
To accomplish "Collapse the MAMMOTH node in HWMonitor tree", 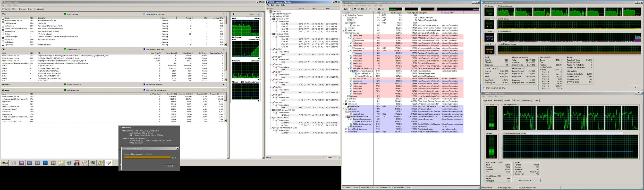I will click(x=268, y=11).
